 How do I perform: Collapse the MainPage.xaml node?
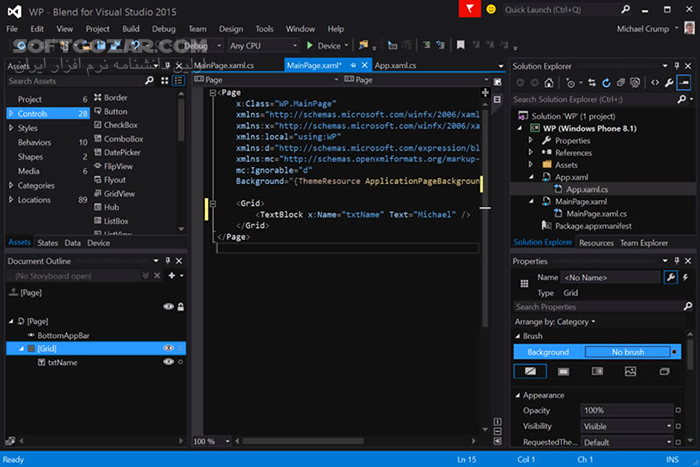pyautogui.click(x=531, y=201)
